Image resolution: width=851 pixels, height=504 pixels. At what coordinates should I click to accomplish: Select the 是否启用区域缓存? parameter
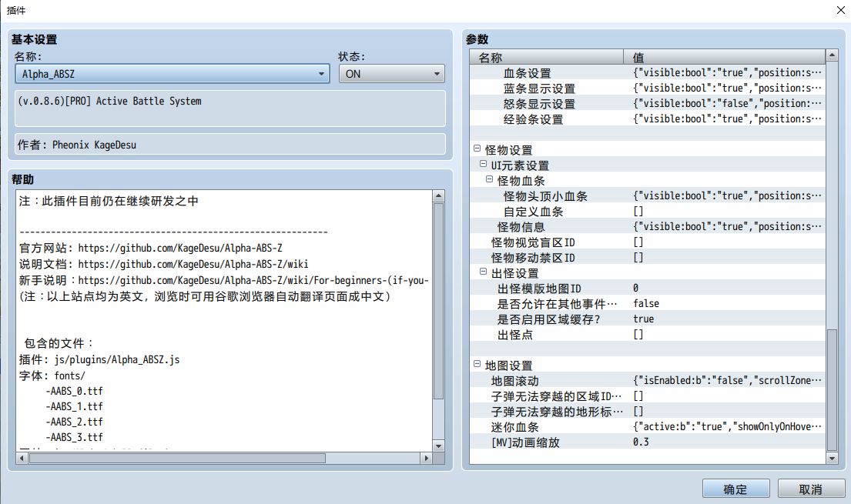pyautogui.click(x=648, y=319)
